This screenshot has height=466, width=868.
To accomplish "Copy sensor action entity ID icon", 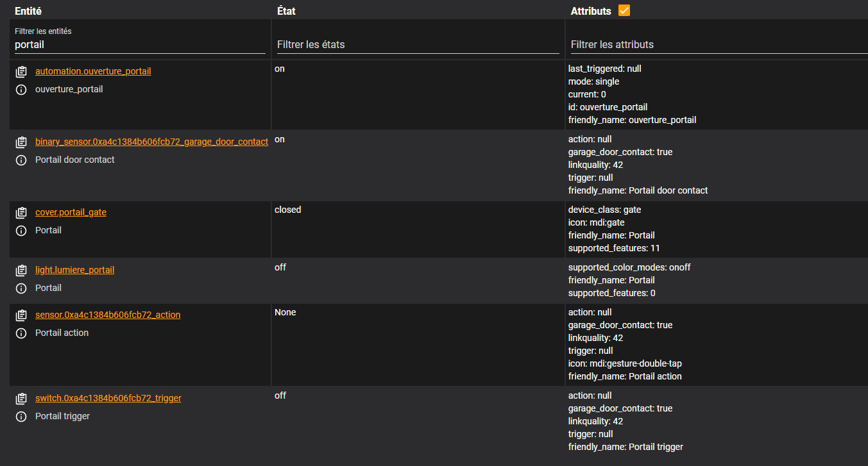I will 21,315.
